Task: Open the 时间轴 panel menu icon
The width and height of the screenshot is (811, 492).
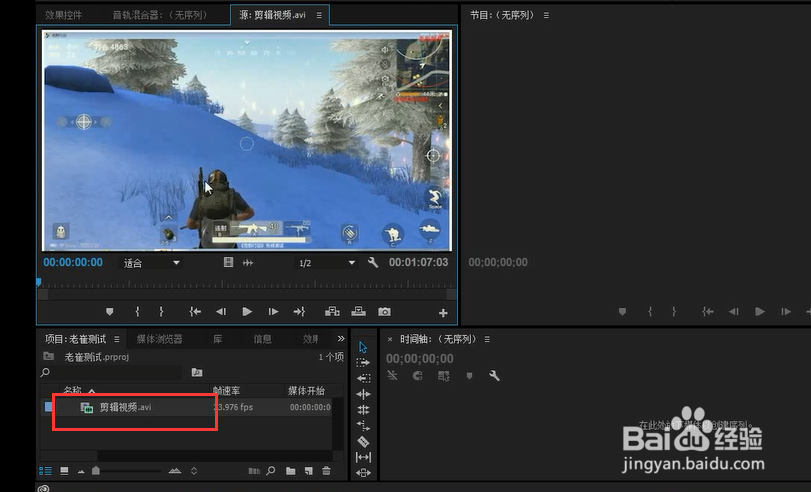Action: point(487,339)
